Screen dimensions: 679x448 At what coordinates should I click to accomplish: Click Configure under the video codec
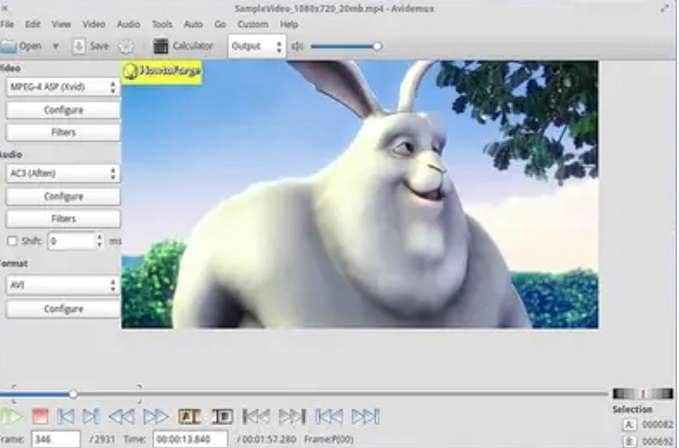(x=63, y=110)
